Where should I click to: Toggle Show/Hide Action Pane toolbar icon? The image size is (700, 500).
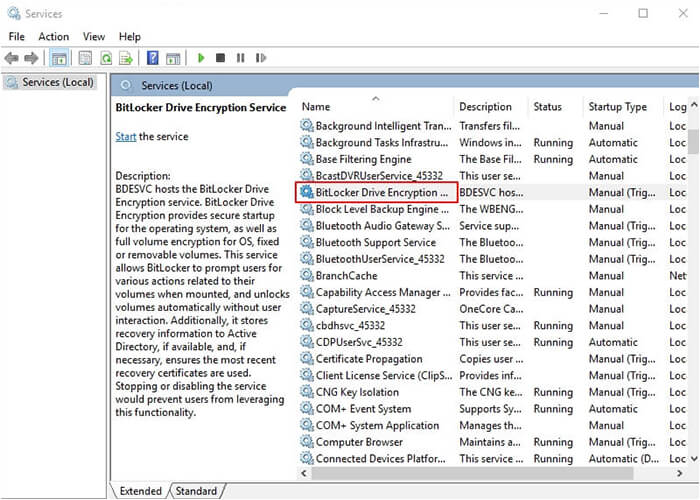173,58
